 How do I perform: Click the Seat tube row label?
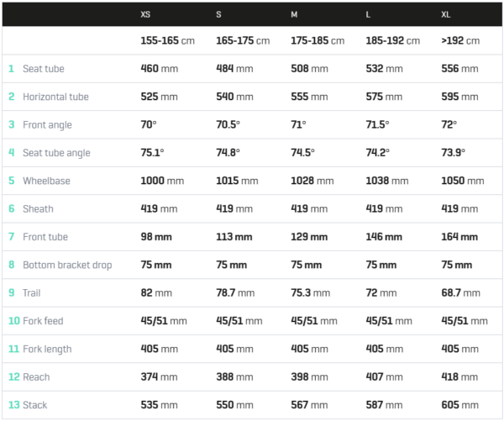(44, 69)
